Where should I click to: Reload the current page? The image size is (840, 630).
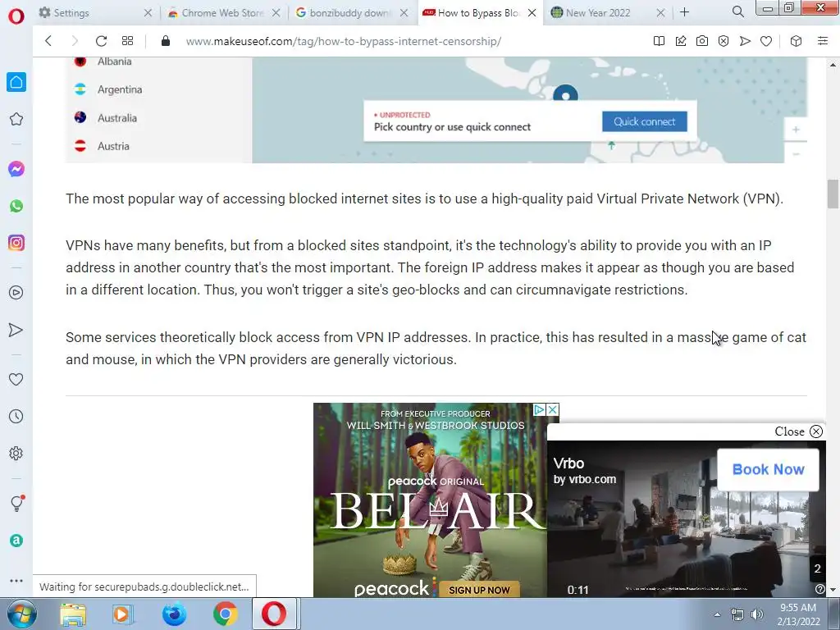click(x=101, y=41)
